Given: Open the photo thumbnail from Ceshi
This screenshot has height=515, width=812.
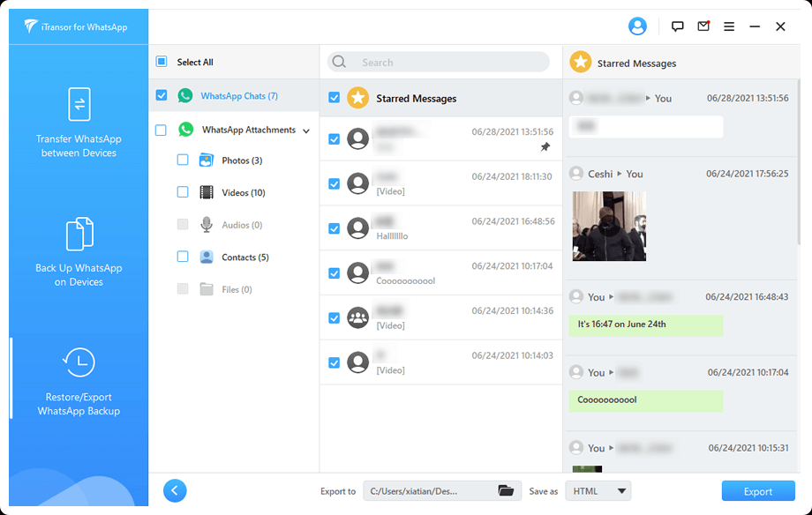Looking at the screenshot, I should click(609, 226).
